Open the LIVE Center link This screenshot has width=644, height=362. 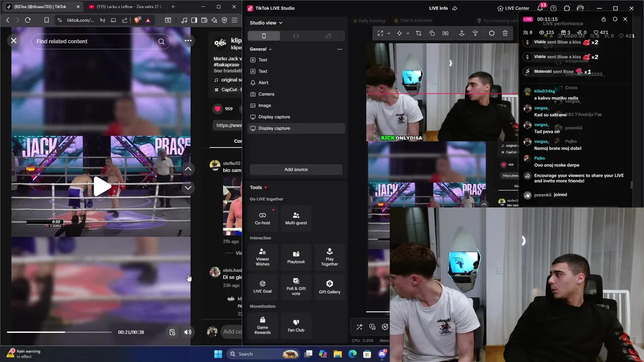513,8
